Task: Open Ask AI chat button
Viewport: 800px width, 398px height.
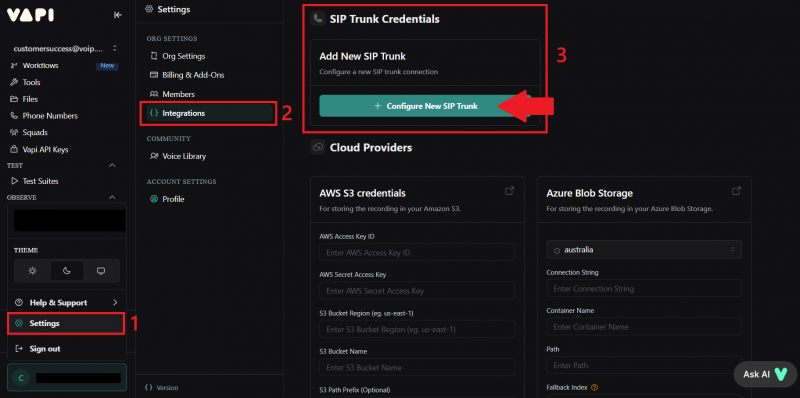Action: point(765,374)
